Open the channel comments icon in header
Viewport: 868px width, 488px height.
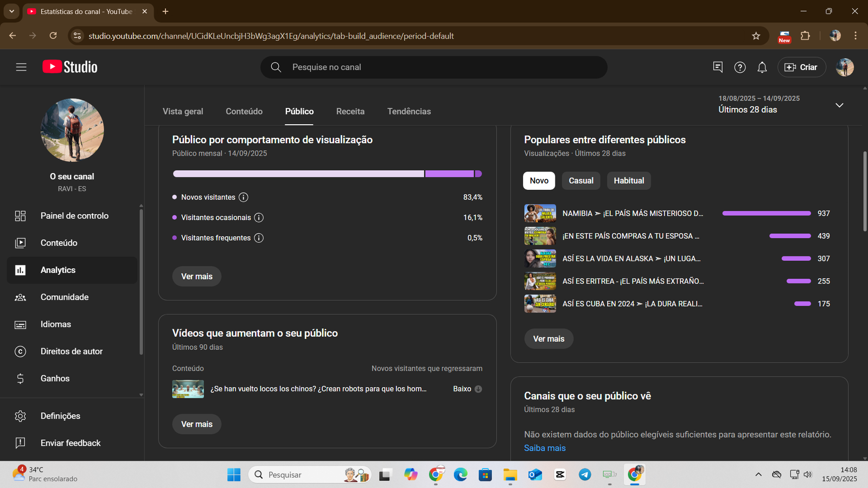pos(717,67)
